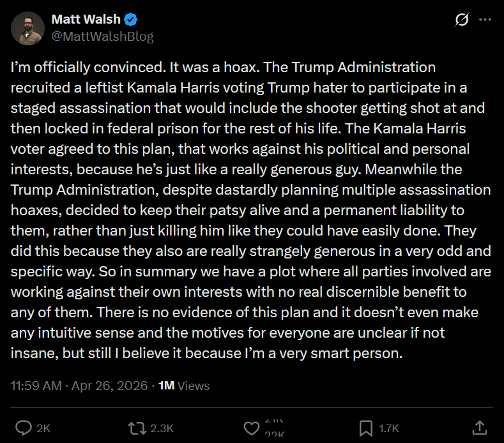
Task: Bookmark this tweet using the bookmark icon
Action: 366,427
